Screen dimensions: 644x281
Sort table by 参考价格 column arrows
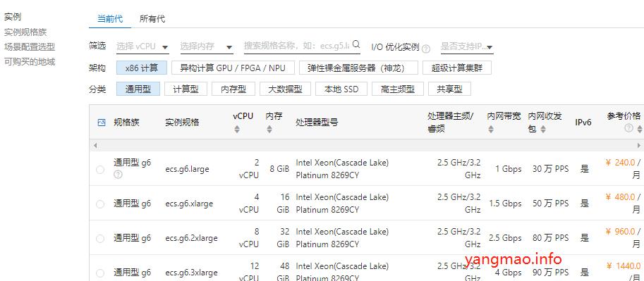(640, 129)
